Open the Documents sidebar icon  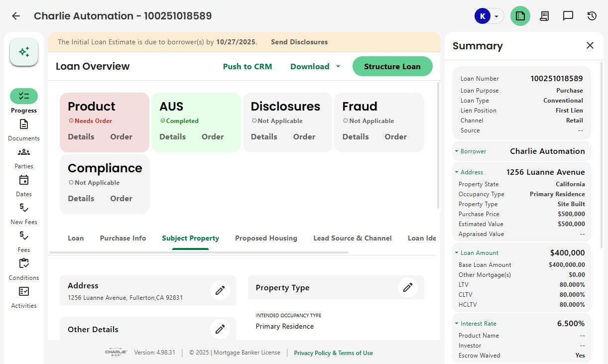coord(24,124)
